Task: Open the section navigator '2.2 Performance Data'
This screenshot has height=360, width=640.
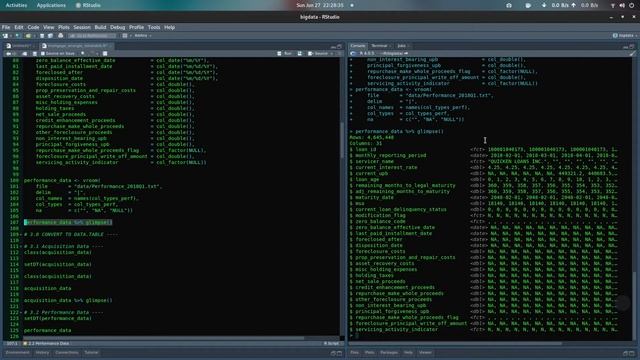Action: [46, 344]
